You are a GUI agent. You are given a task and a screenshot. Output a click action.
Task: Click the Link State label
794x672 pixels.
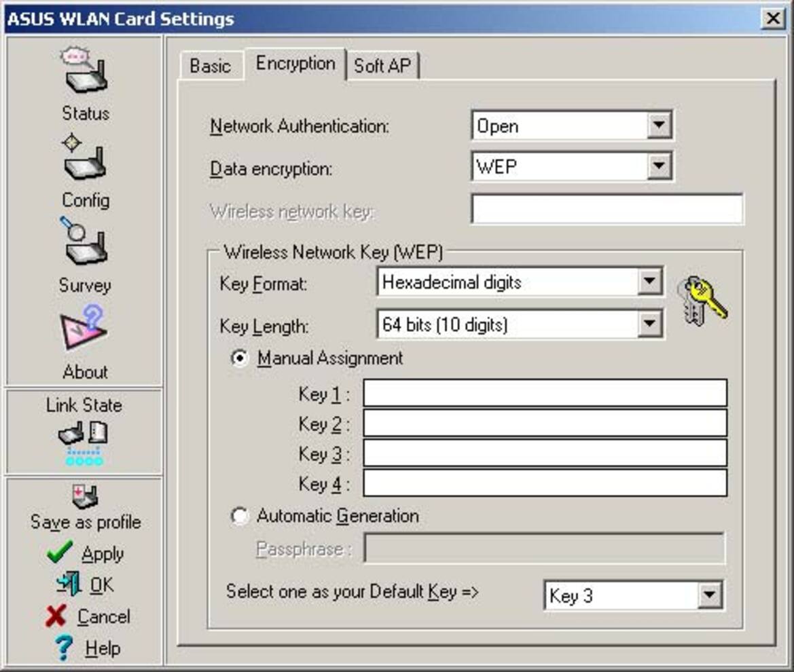(84, 405)
